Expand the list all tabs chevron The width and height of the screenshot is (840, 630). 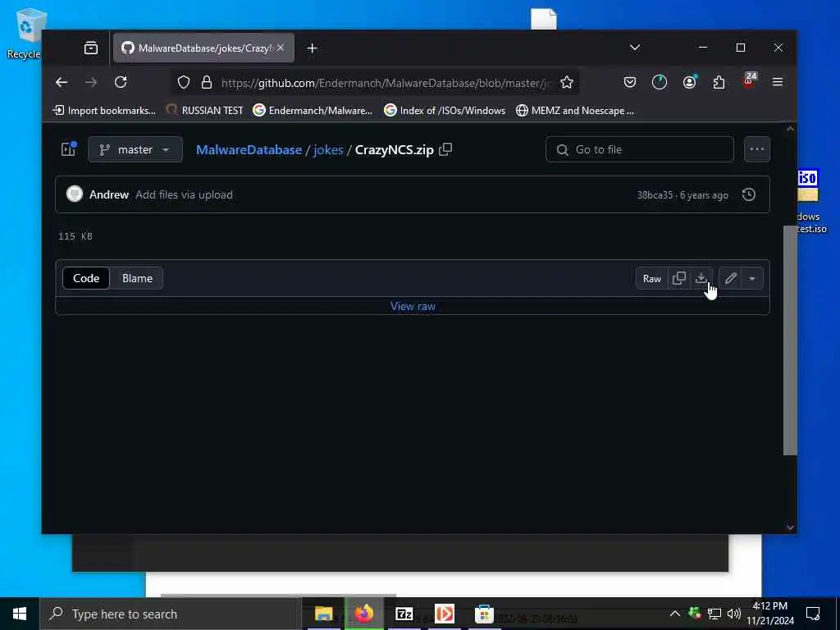[634, 48]
